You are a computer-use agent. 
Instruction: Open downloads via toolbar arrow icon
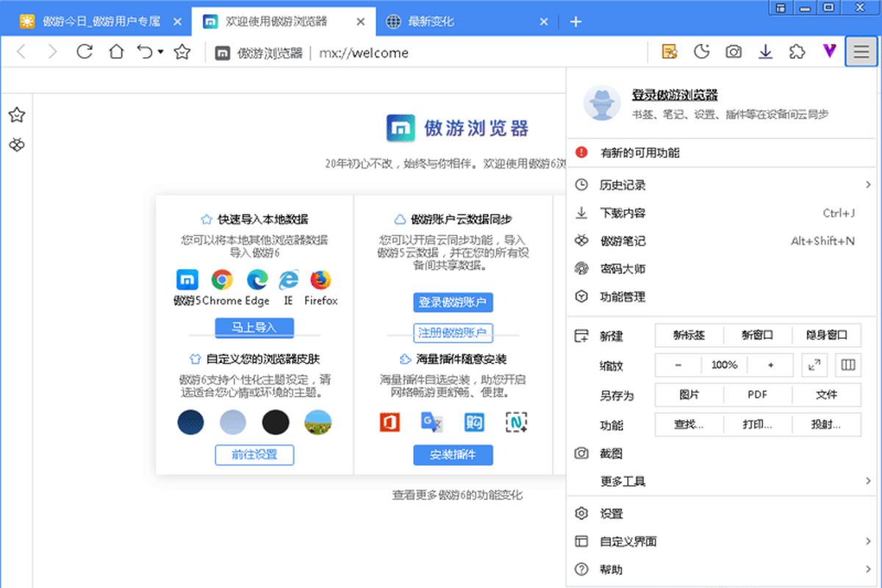coord(766,51)
